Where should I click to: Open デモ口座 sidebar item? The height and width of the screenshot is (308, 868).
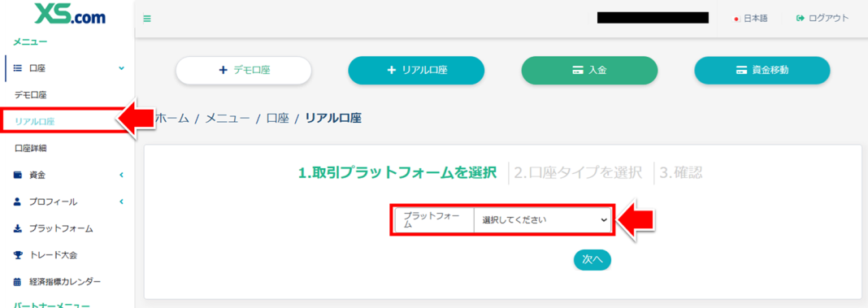tap(31, 95)
